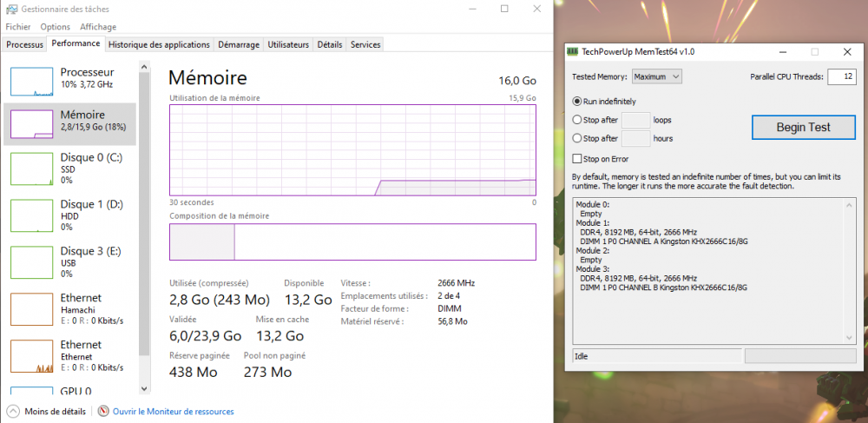Select the Processeur mini graph thumbnail
Image resolution: width=868 pixels, height=423 pixels.
click(31, 81)
